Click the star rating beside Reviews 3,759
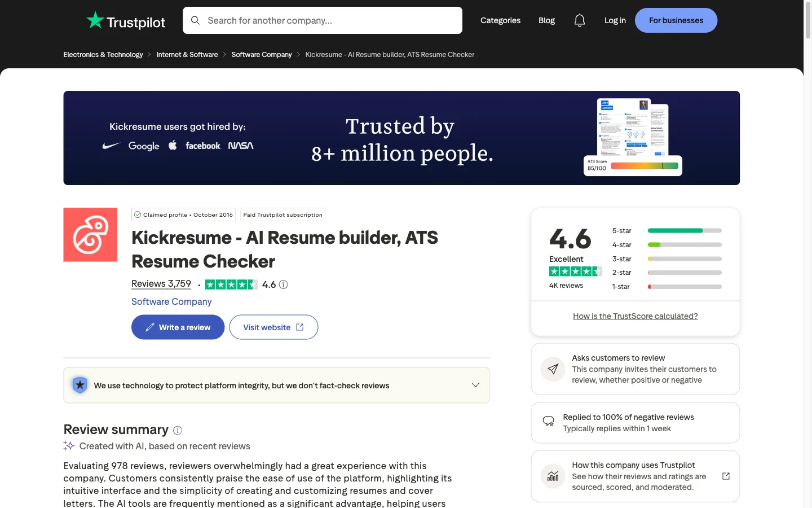 (x=231, y=284)
